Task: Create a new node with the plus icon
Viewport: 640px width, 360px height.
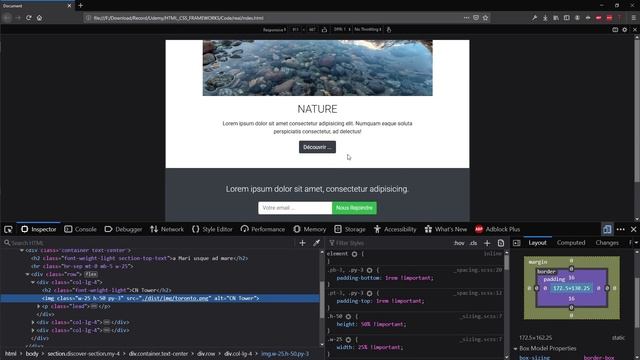Action: (302, 243)
